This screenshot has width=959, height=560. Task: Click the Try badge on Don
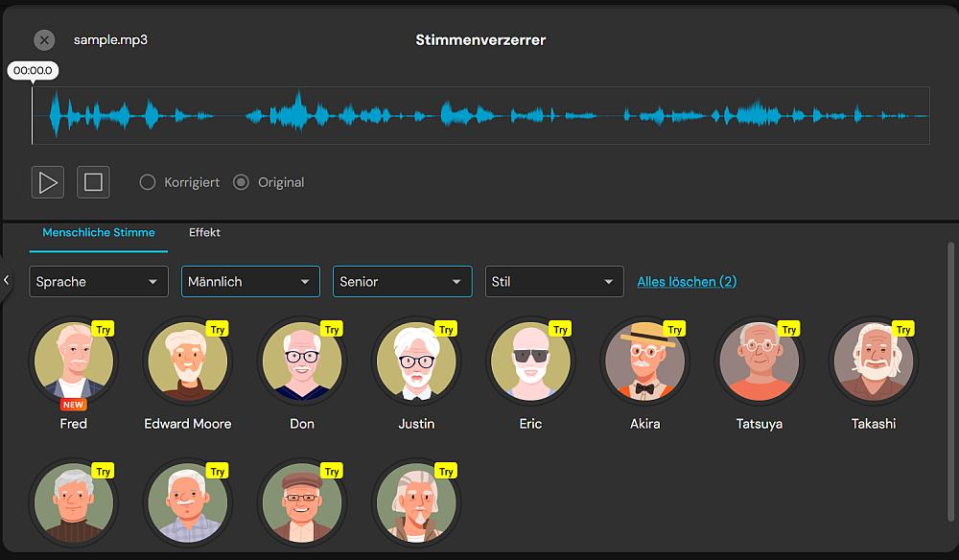tap(332, 329)
